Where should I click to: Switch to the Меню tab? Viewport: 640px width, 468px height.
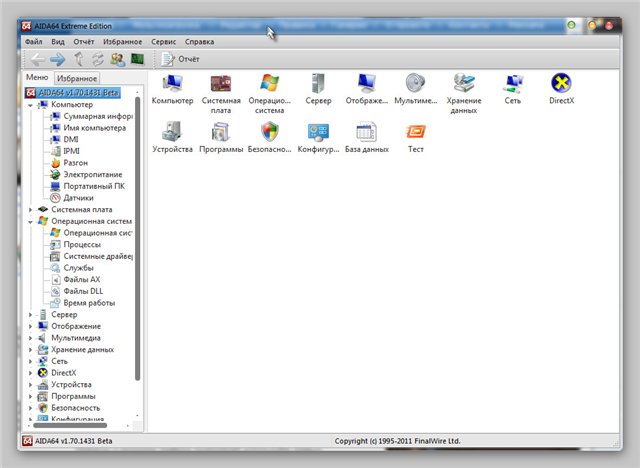point(37,77)
